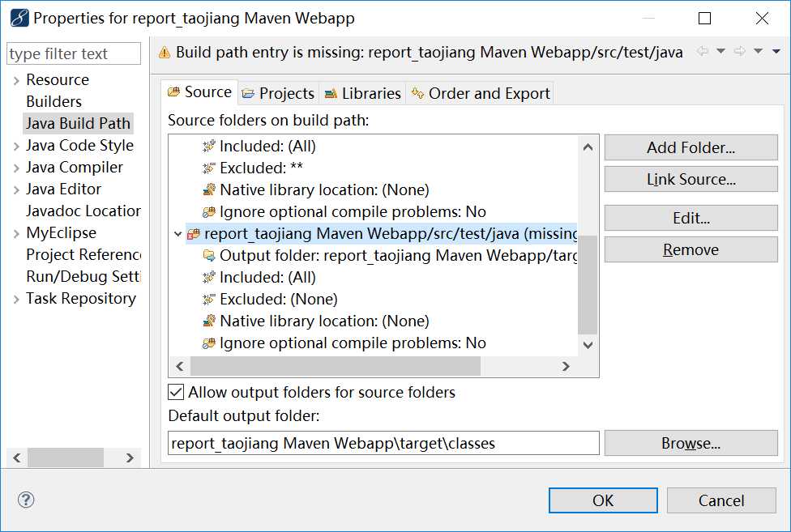Screen dimensions: 791x532
Task: Select Java Compiler in the sidebar
Action: pyautogui.click(x=75, y=168)
